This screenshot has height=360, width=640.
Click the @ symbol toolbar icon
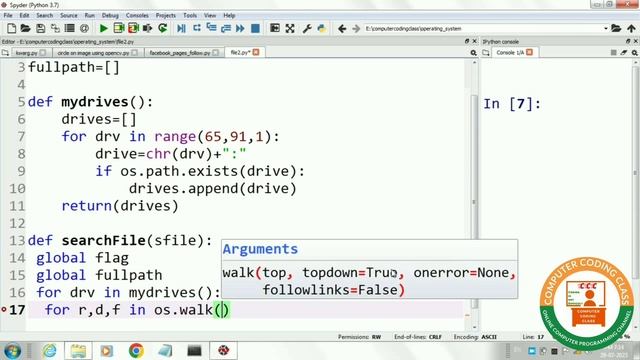[84, 28]
